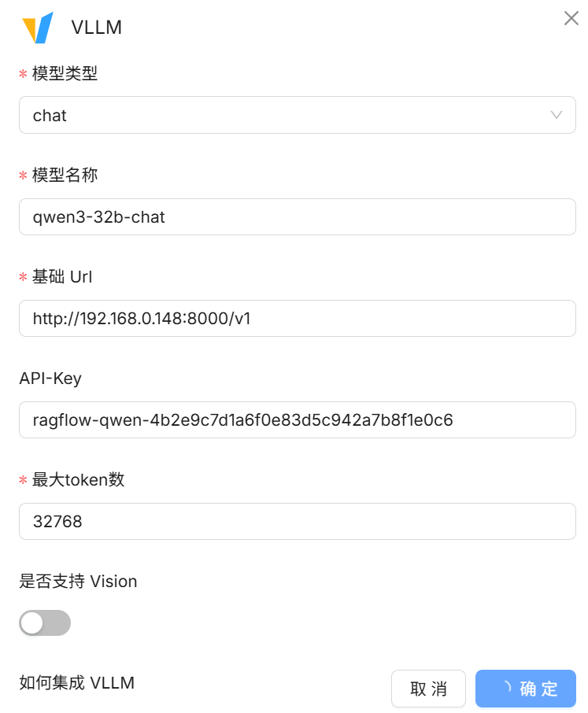Select the API-Key input field

(297, 419)
